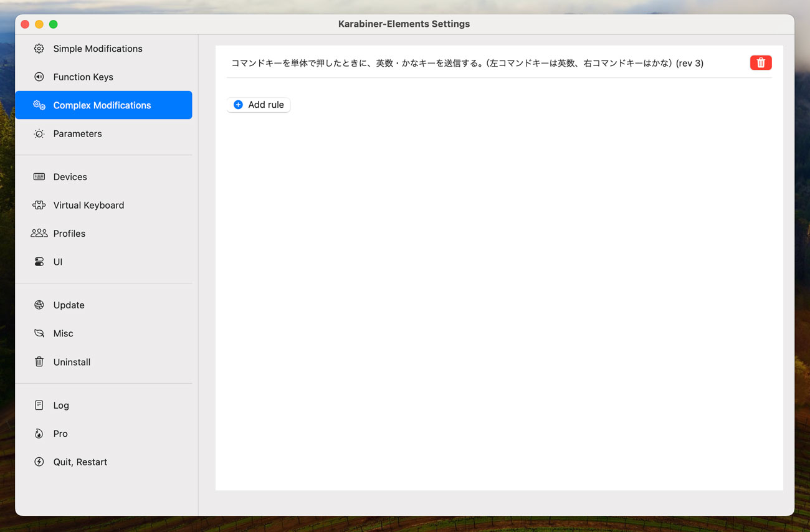Image resolution: width=810 pixels, height=532 pixels.
Task: Click the leaf icon beside Misc
Action: tap(39, 333)
